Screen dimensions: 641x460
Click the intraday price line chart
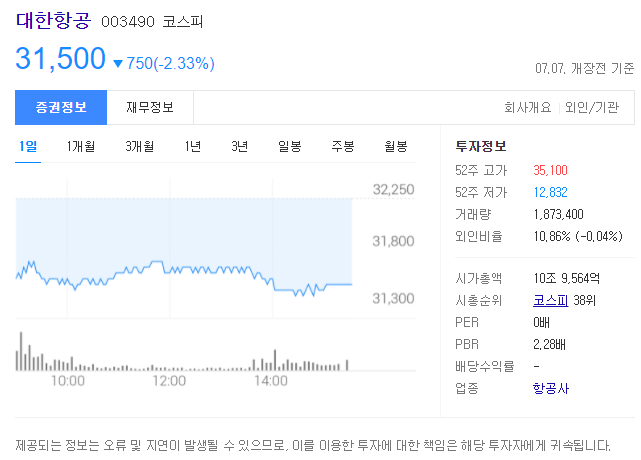click(x=184, y=249)
